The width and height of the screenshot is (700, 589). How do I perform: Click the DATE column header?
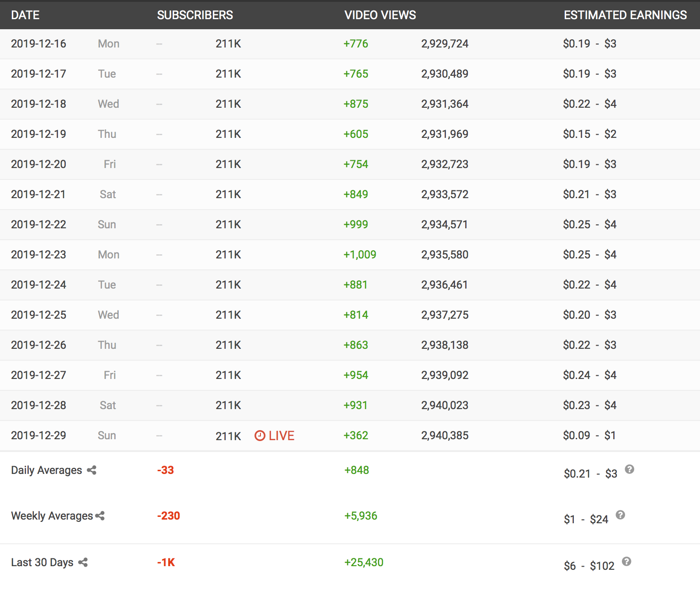pos(25,15)
